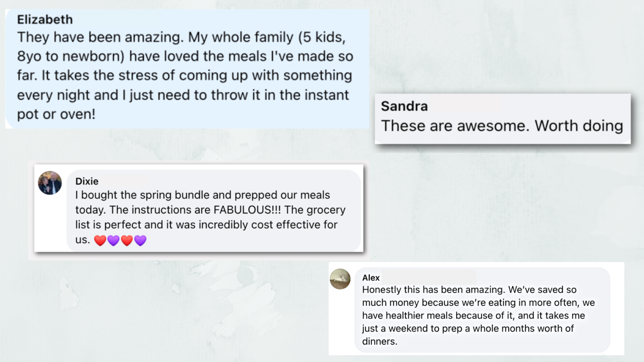Screen dimensions: 644x362
Task: Click the last purple heart emoji
Action: pos(140,240)
